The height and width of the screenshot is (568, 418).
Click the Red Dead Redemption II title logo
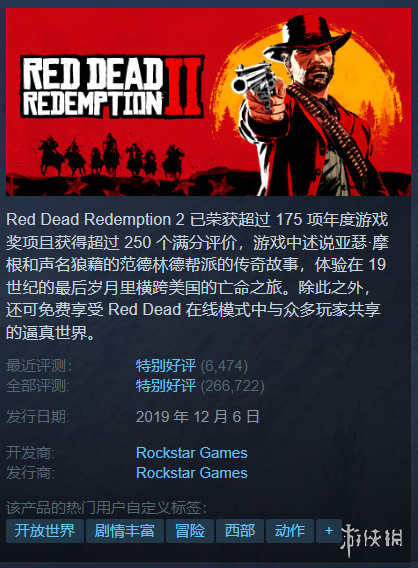coord(112,87)
